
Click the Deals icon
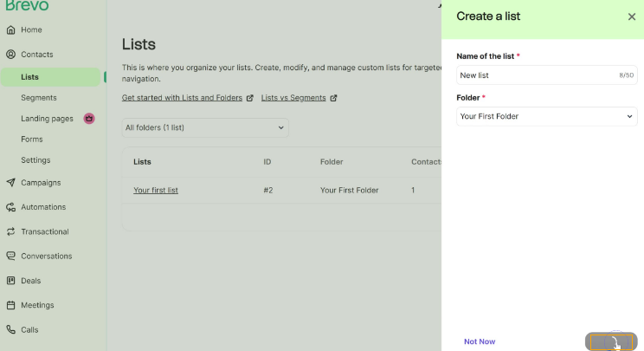tap(11, 281)
